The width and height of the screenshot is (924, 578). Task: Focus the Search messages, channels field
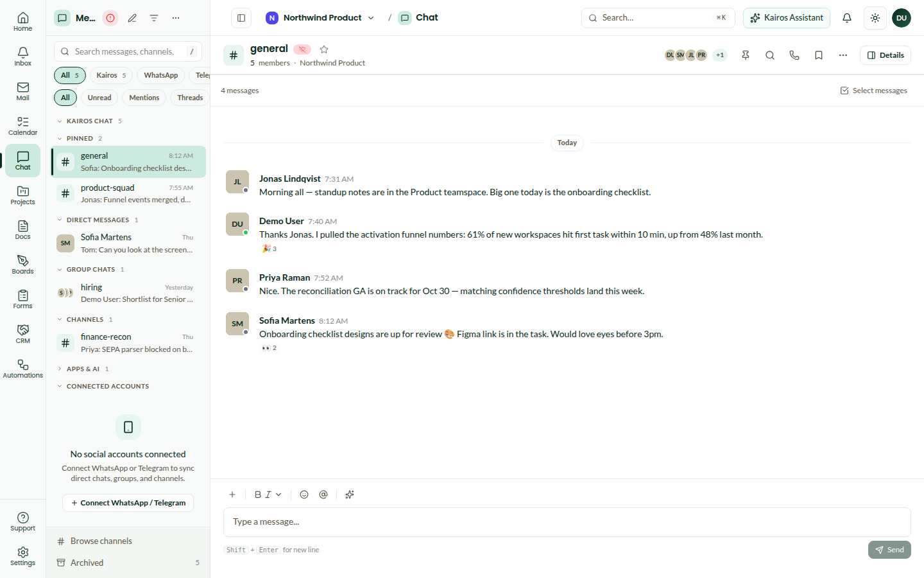click(x=128, y=51)
